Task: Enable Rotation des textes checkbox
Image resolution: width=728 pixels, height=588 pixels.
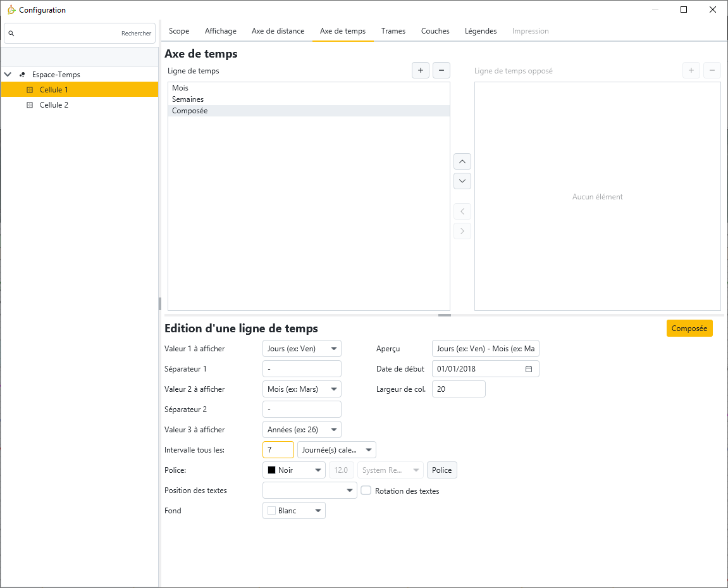Action: (366, 491)
